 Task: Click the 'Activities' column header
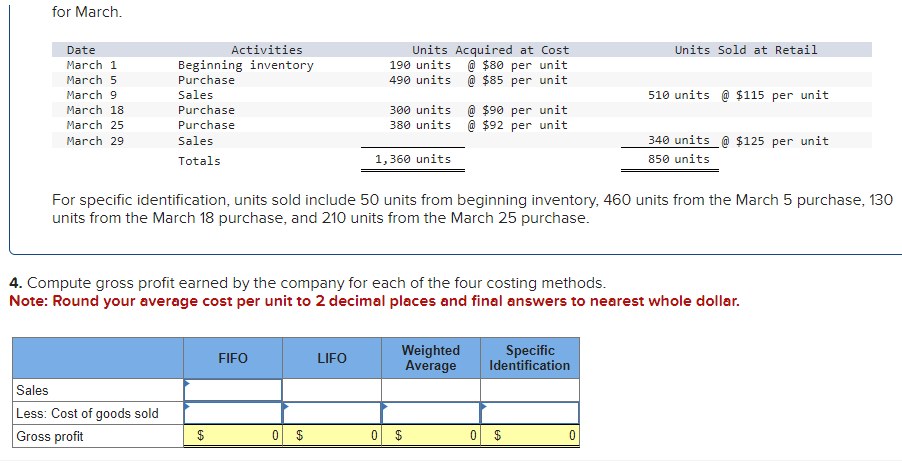point(267,50)
